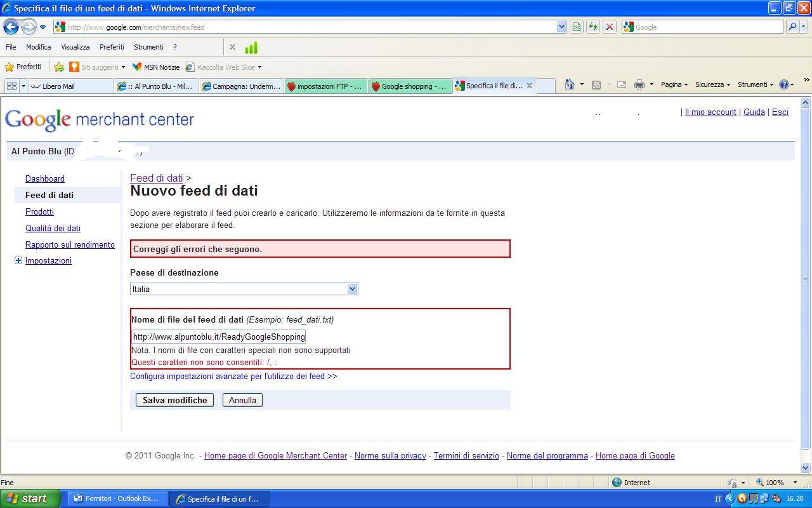Click the Annulla button
812x508 pixels.
(x=242, y=400)
